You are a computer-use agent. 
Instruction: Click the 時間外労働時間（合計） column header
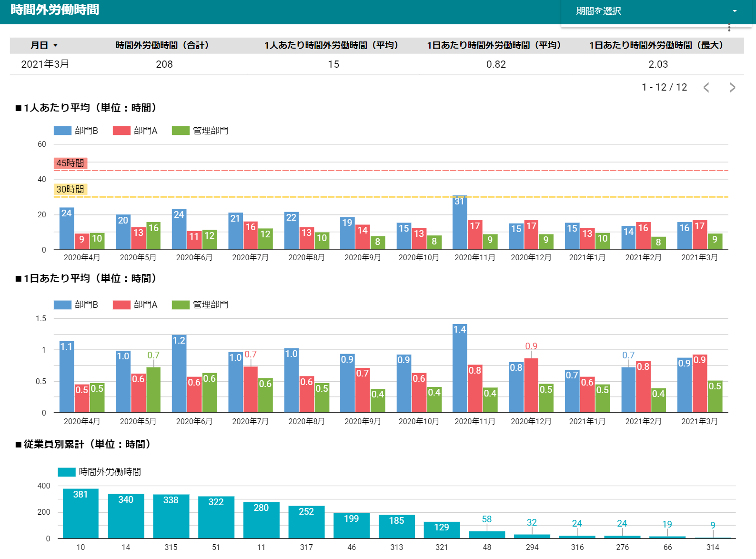162,45
